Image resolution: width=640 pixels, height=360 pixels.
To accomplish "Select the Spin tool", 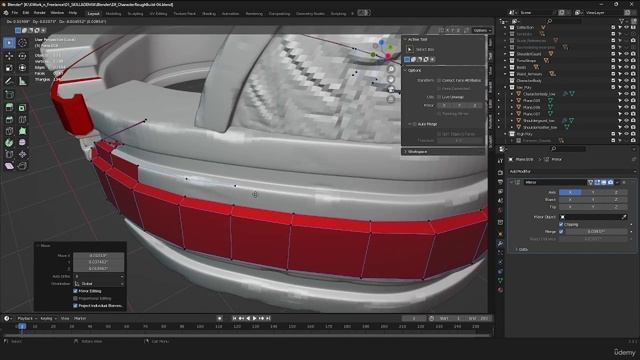I will click(9, 143).
